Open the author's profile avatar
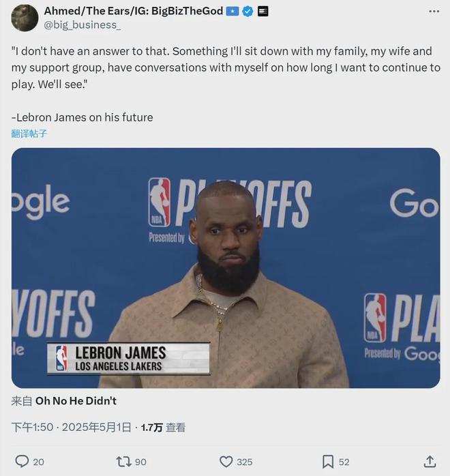This screenshot has width=450, height=476. click(25, 18)
